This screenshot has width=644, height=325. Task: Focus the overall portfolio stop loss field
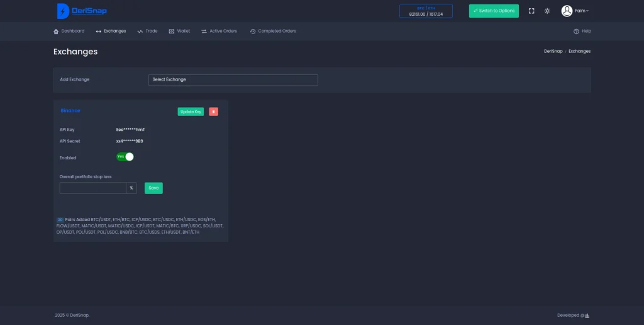(93, 188)
